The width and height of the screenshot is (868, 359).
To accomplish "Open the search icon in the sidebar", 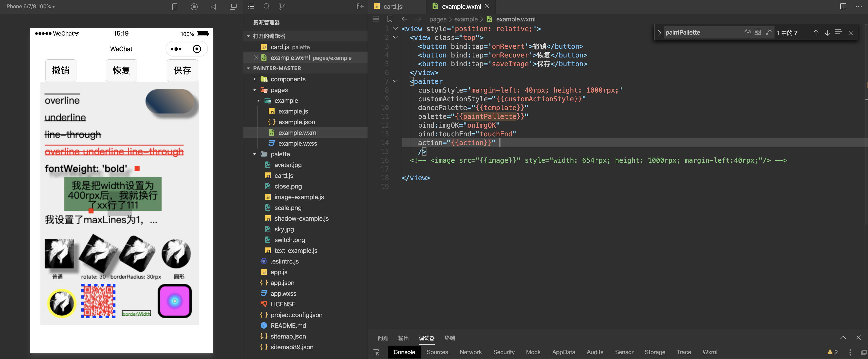I will pyautogui.click(x=267, y=6).
